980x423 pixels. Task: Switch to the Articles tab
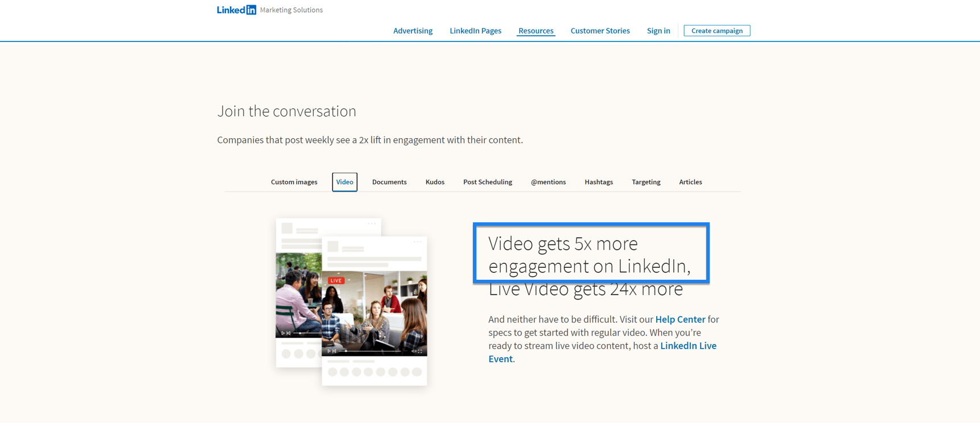pyautogui.click(x=690, y=182)
